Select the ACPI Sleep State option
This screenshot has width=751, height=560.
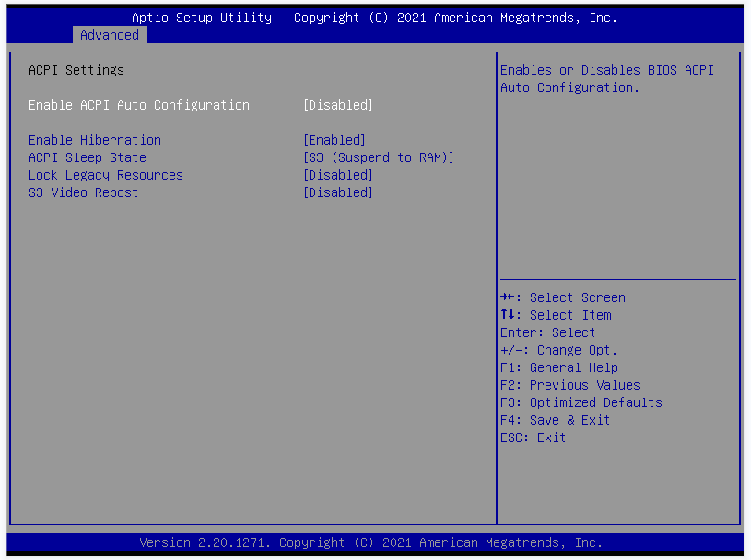(x=87, y=157)
